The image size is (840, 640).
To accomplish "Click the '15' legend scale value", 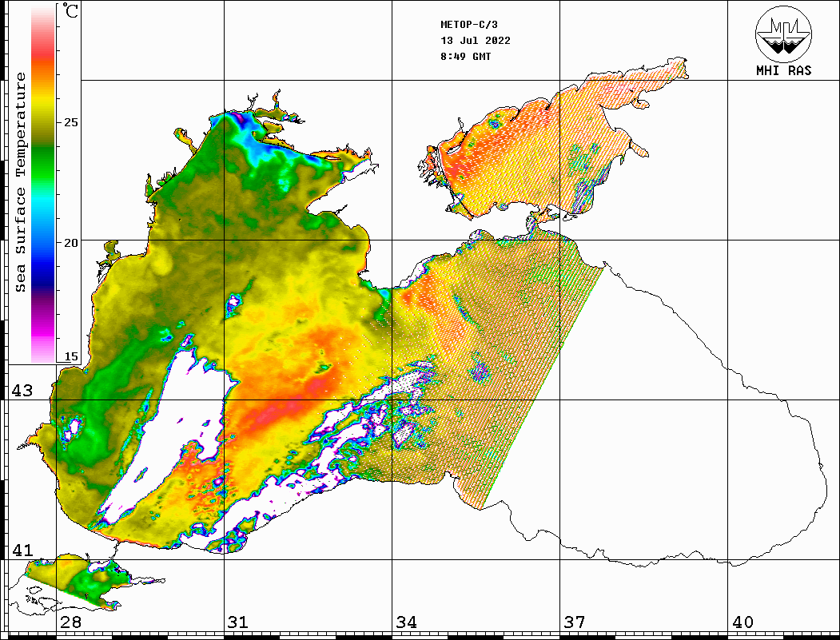I will click(x=70, y=356).
